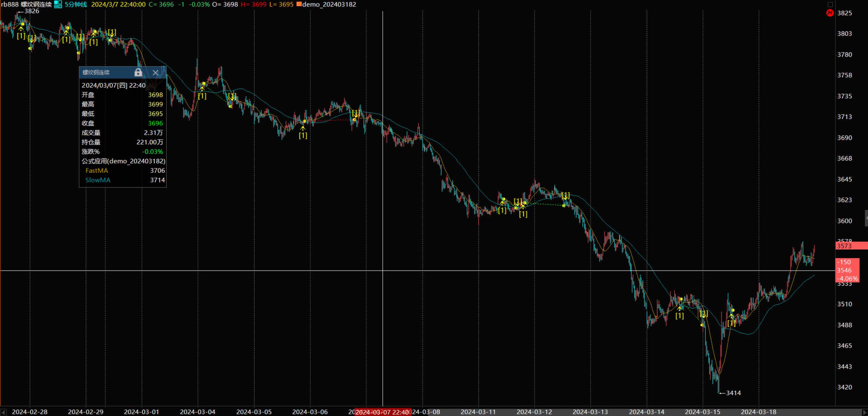Close the 螺纹钢连续 info popup
This screenshot has width=868, height=416.
pyautogui.click(x=155, y=72)
